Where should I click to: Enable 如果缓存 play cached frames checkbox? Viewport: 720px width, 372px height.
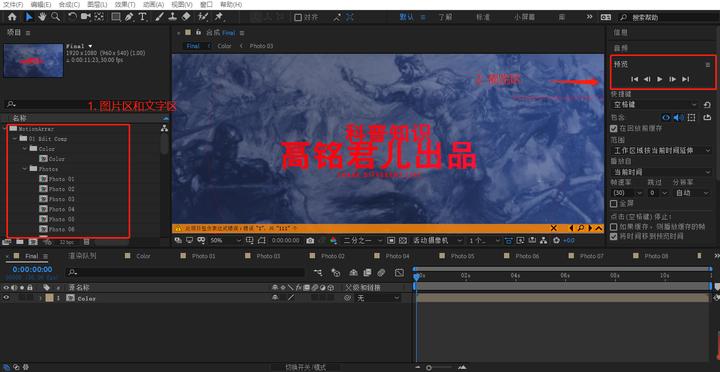pos(613,227)
